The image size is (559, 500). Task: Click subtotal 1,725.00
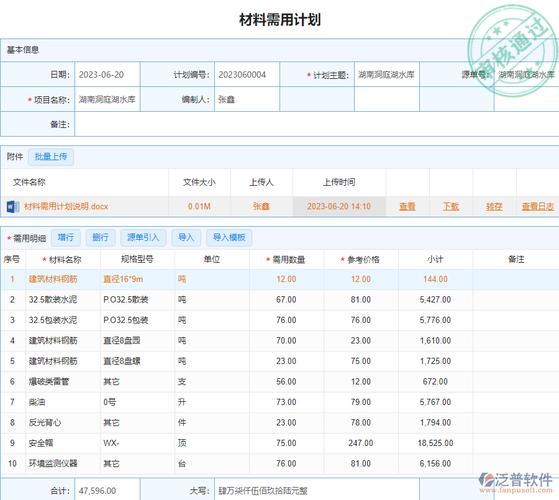[435, 361]
